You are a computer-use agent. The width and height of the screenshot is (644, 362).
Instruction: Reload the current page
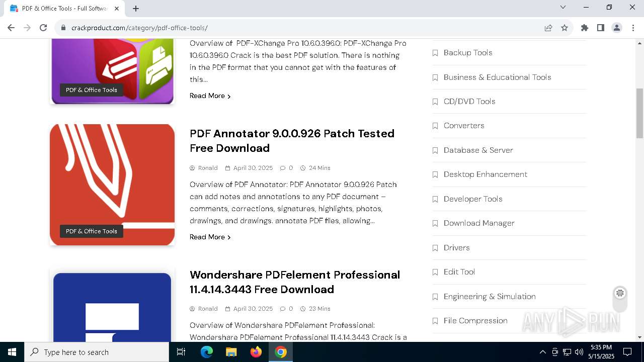[x=43, y=28]
